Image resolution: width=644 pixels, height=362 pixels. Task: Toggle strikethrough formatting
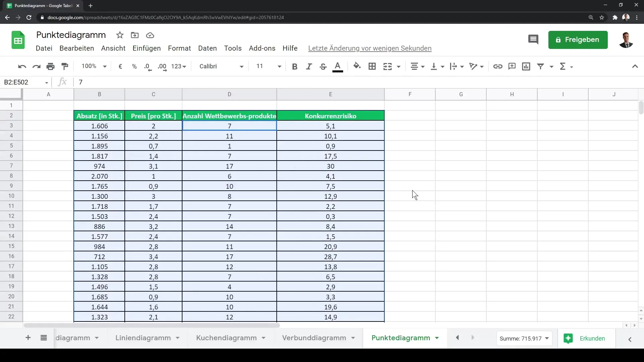point(323,66)
